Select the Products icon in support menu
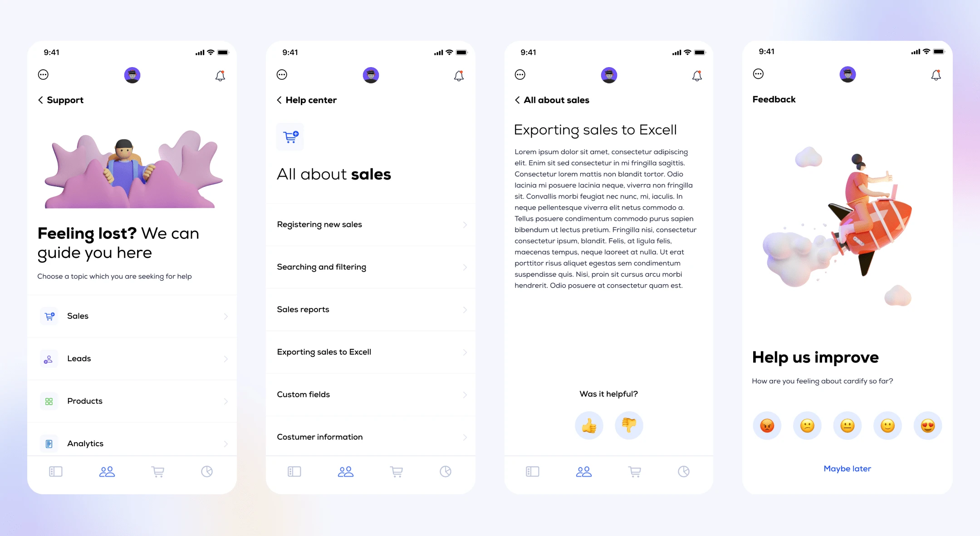980x536 pixels. 49,401
